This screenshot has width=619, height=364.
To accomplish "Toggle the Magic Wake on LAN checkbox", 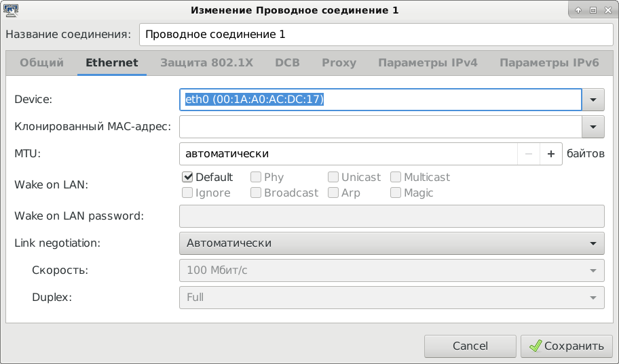I will click(396, 193).
